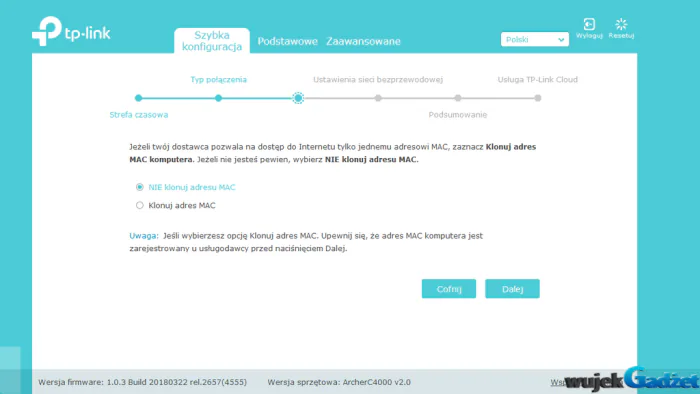700x394 pixels.
Task: Click the Usługa TP-Link Cloud step dot
Action: 538,98
